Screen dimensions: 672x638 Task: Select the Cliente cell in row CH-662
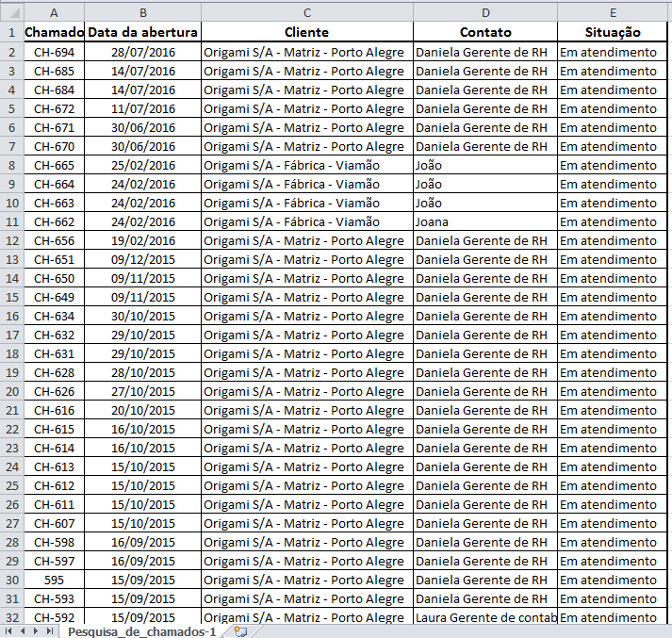point(307,222)
